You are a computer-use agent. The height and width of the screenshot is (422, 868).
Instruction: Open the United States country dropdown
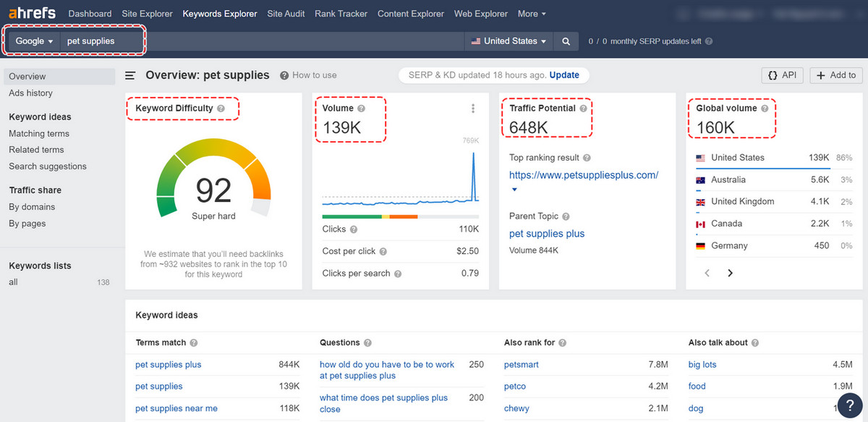click(x=509, y=41)
